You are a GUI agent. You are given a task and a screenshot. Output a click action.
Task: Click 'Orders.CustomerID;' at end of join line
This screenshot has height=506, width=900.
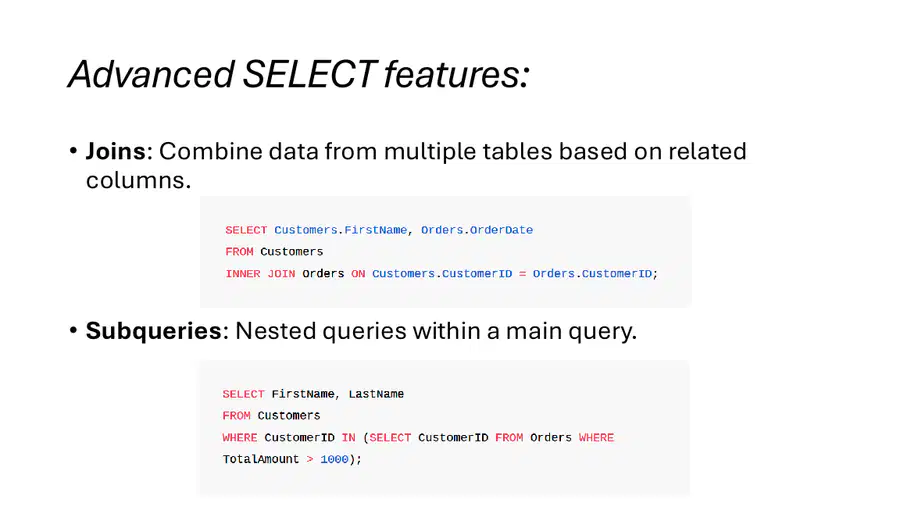point(595,274)
